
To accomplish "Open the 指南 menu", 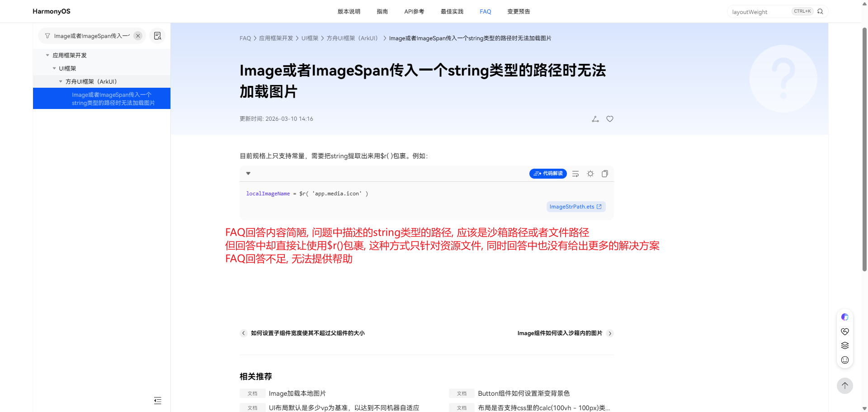I will 382,11.
